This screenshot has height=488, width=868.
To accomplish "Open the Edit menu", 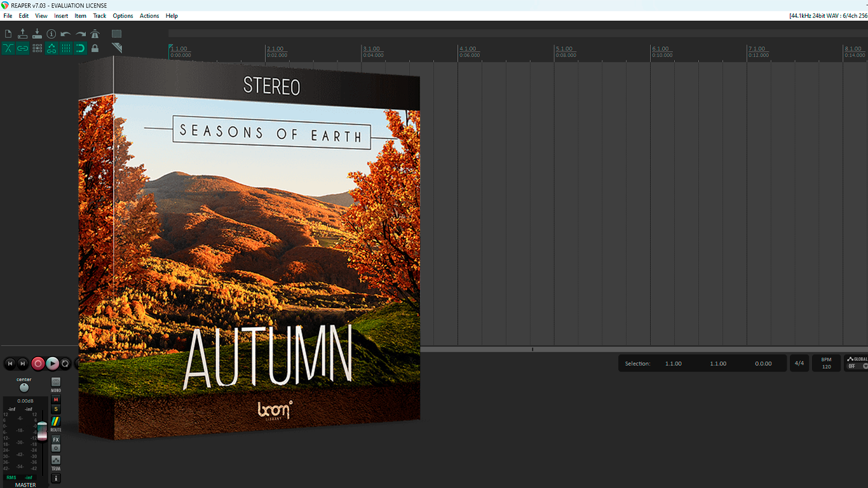I will (x=24, y=16).
